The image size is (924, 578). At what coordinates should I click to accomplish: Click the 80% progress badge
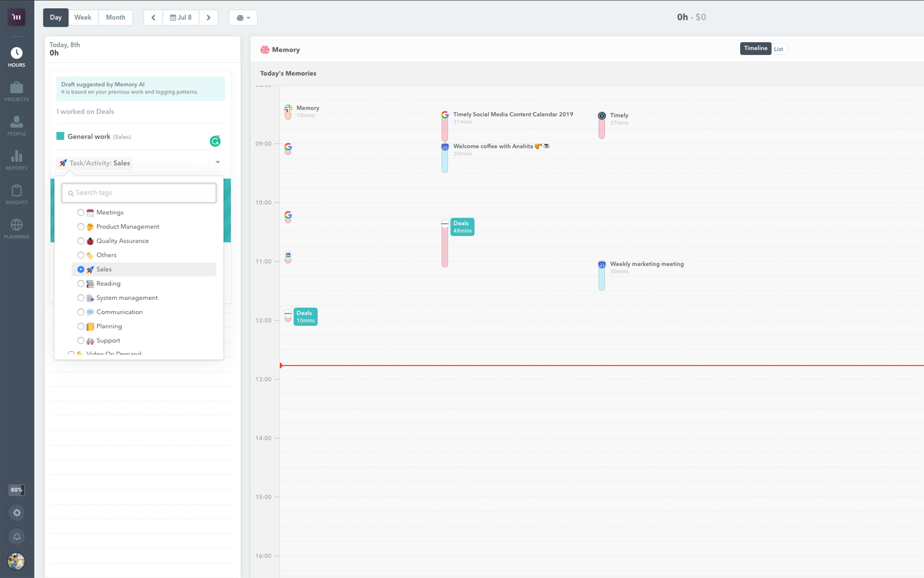16,490
